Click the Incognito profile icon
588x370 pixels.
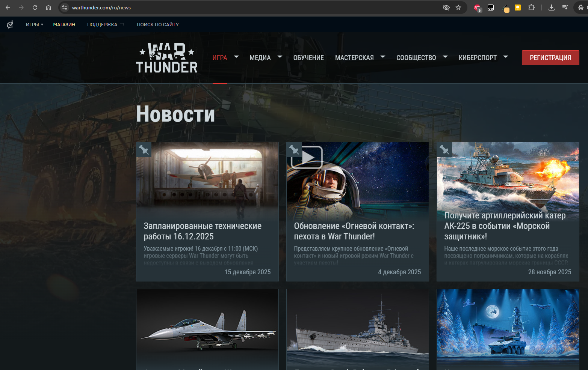(x=581, y=8)
